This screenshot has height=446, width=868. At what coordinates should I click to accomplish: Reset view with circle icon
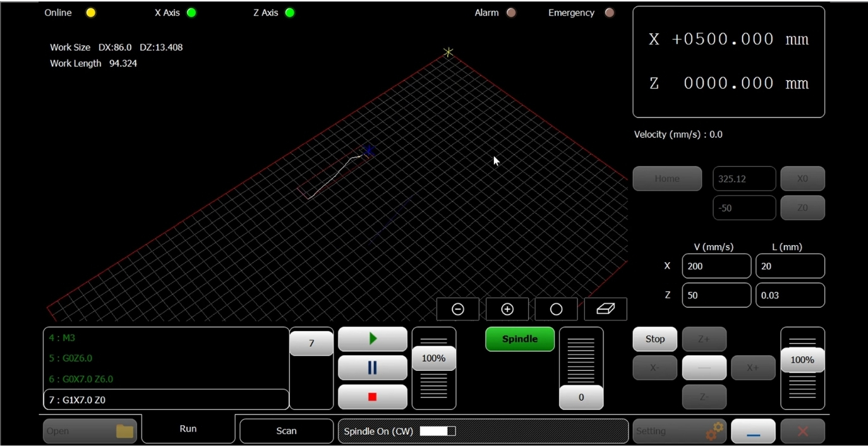coord(557,309)
